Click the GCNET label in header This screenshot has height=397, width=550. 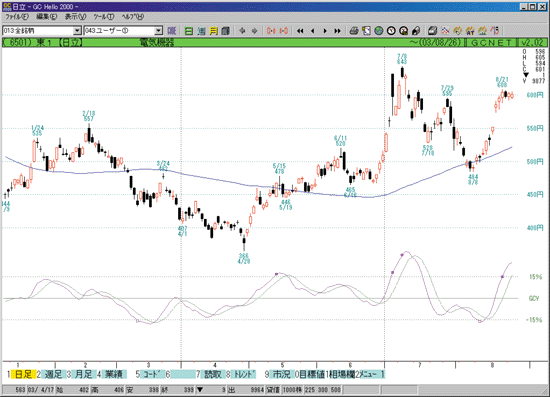pyautogui.click(x=491, y=43)
